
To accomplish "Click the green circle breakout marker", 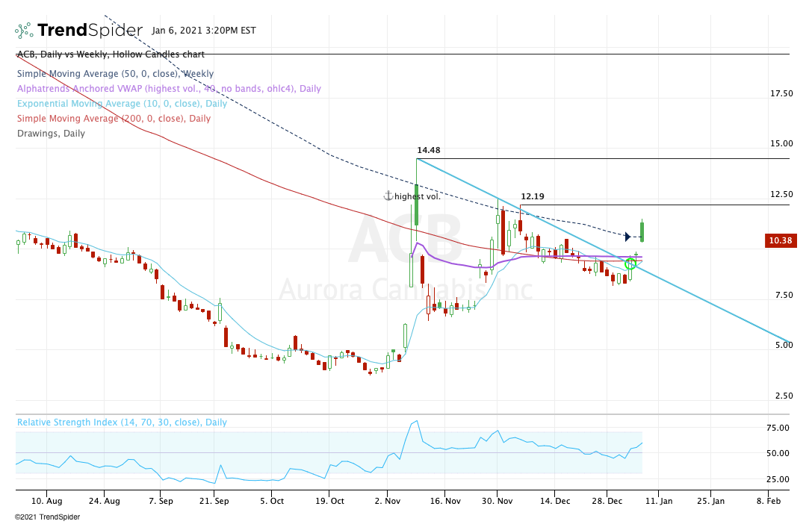I will 630,263.
